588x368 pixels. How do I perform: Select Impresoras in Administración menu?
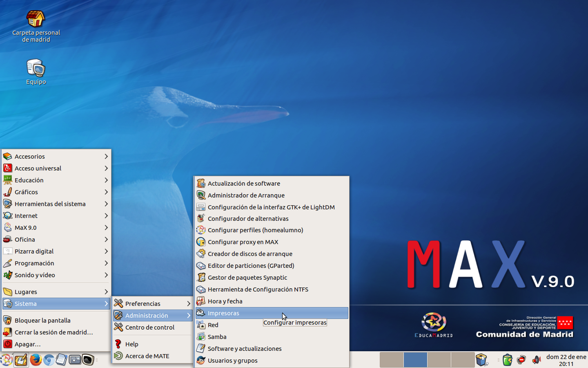tap(272, 313)
